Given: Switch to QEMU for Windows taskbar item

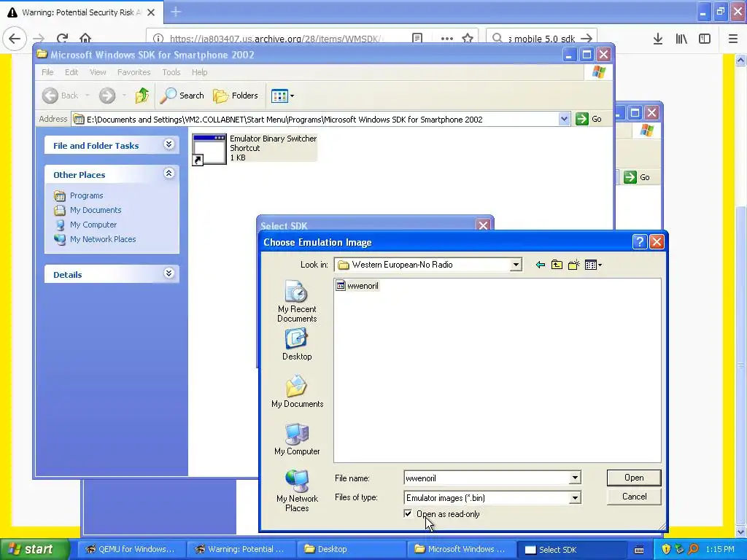Looking at the screenshot, I should [x=130, y=550].
